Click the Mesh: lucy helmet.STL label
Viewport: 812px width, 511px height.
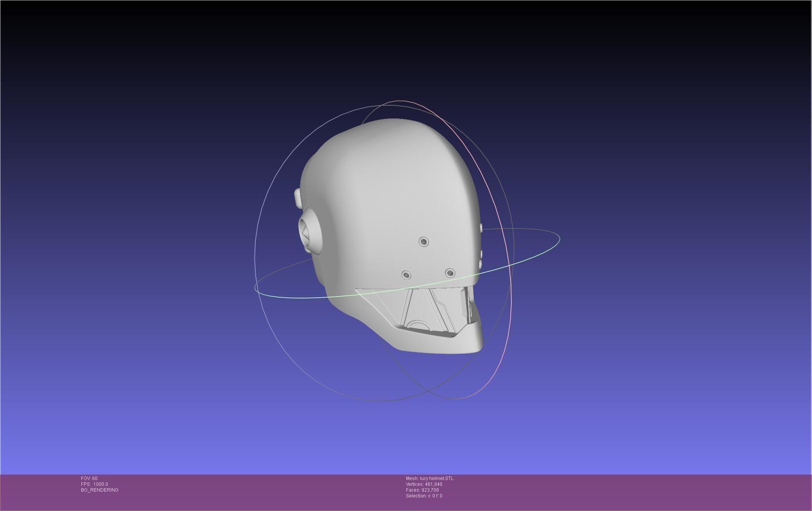(430, 478)
